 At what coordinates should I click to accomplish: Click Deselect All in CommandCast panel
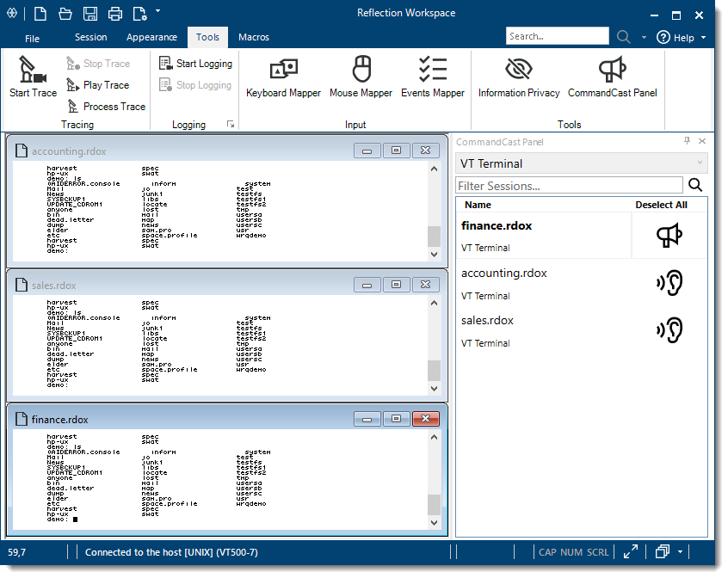tap(661, 205)
